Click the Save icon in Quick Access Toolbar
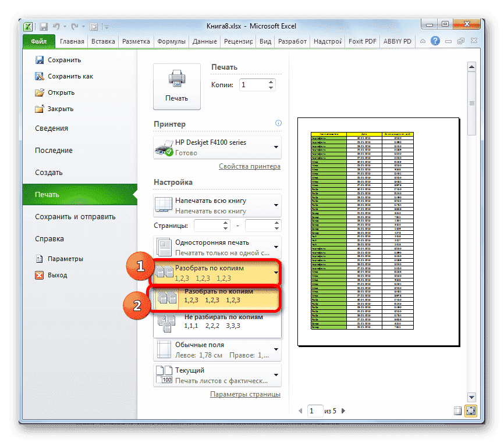 coord(44,26)
